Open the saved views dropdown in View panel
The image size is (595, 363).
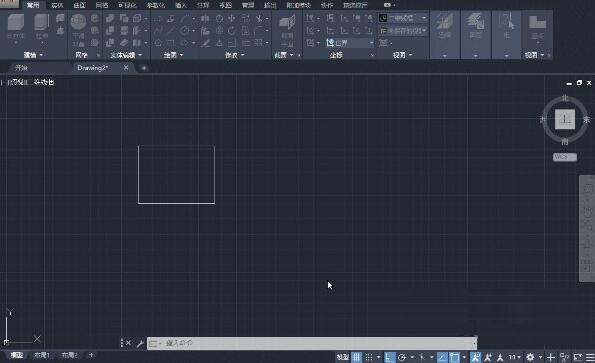click(403, 30)
